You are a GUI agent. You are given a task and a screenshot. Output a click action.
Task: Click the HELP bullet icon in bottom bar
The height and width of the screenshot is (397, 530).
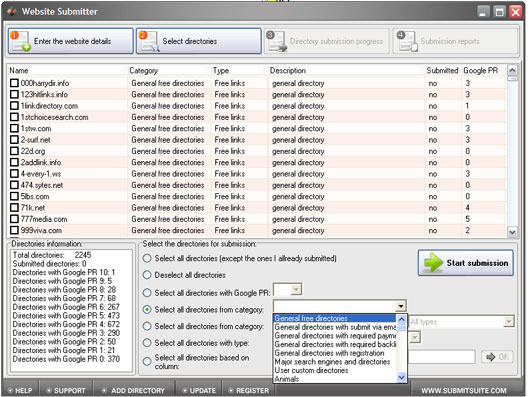point(10,391)
